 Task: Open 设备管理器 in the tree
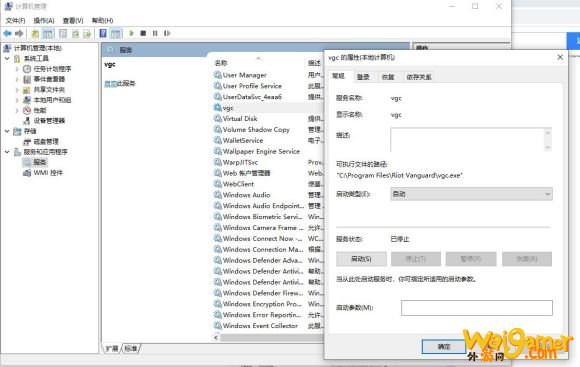click(44, 121)
